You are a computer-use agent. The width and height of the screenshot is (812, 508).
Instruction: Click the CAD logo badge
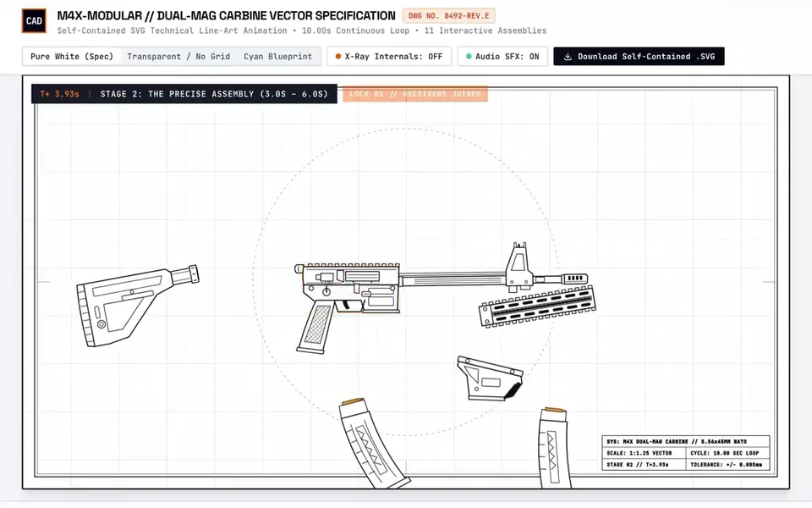coord(34,20)
